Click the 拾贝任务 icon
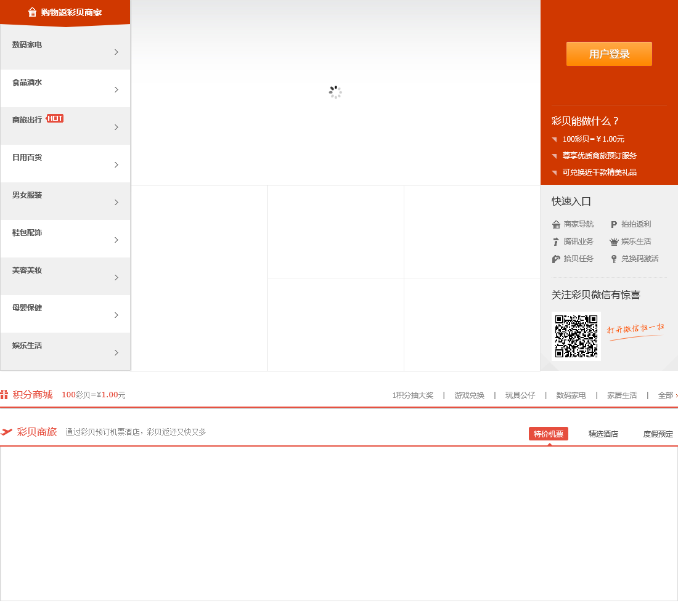Viewport: 678px width, 616px height. click(x=556, y=259)
